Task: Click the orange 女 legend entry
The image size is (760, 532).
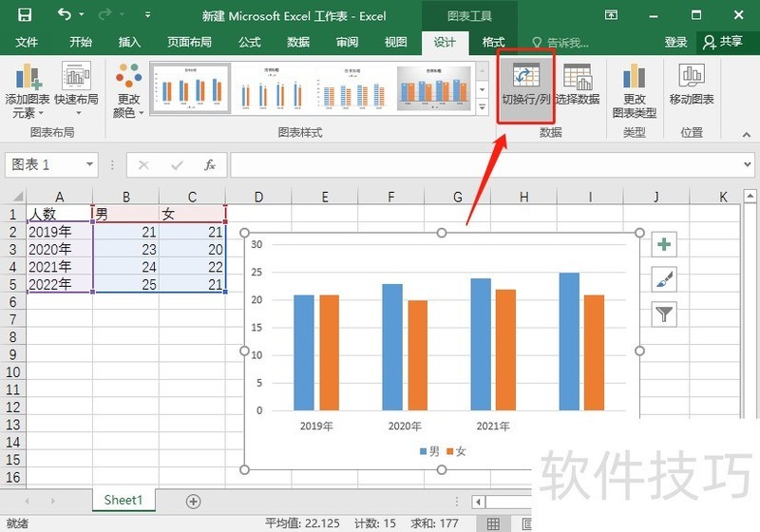Action: (456, 451)
